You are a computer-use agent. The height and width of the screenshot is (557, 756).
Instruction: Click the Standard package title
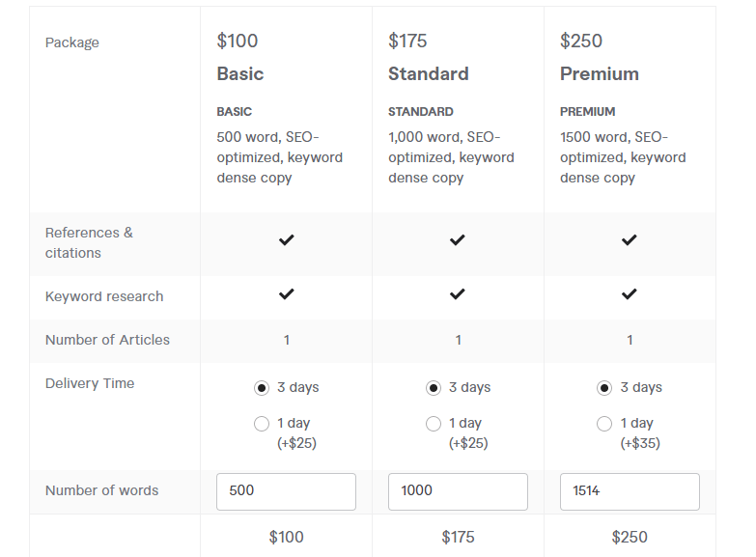(x=429, y=74)
